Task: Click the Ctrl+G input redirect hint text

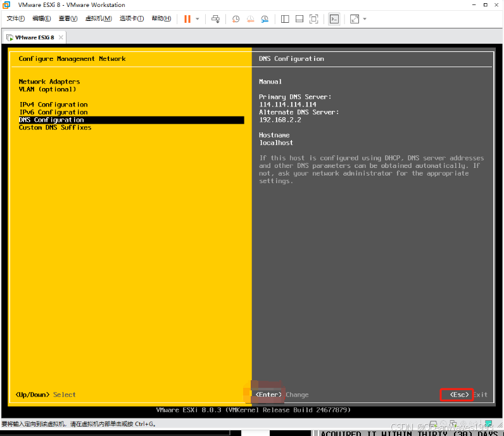Action: [x=79, y=424]
